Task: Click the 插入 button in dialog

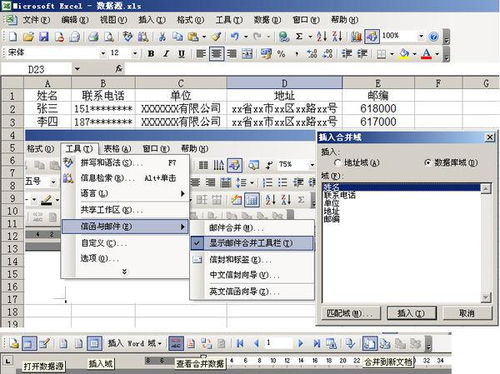Action: 411,313
